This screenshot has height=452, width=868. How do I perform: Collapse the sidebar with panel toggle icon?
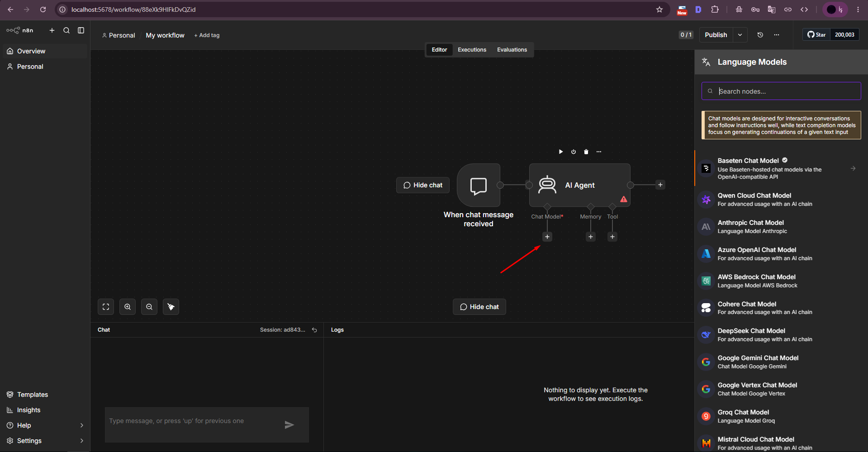(81, 30)
